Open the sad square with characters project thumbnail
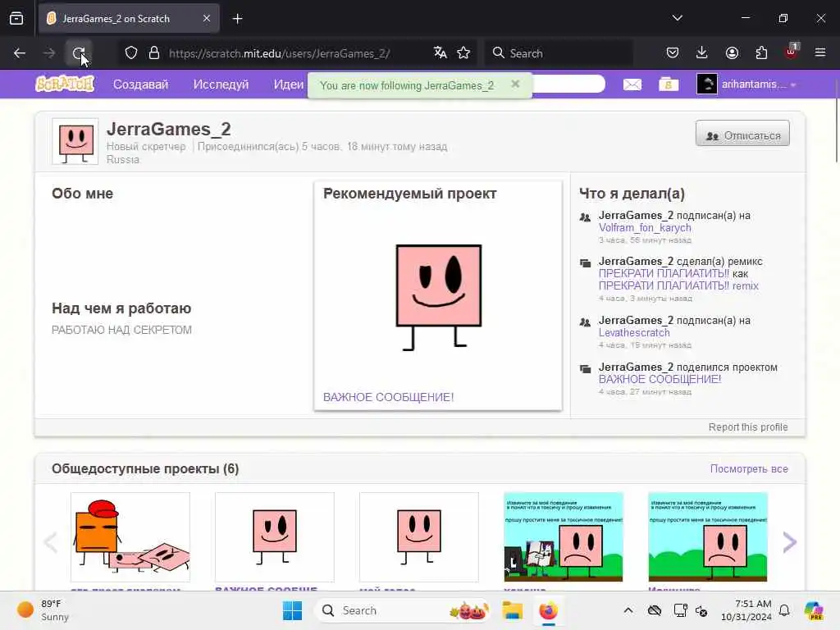The height and width of the screenshot is (630, 840). (x=563, y=536)
